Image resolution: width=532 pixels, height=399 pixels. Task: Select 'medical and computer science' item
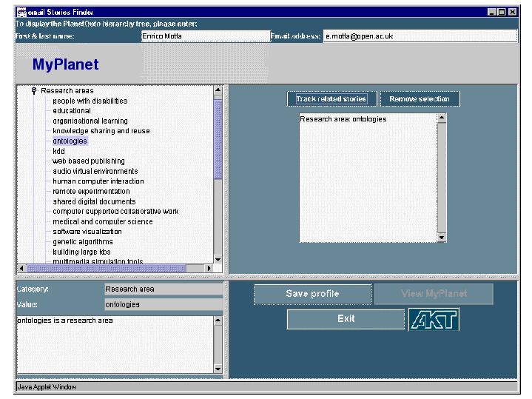tap(103, 222)
